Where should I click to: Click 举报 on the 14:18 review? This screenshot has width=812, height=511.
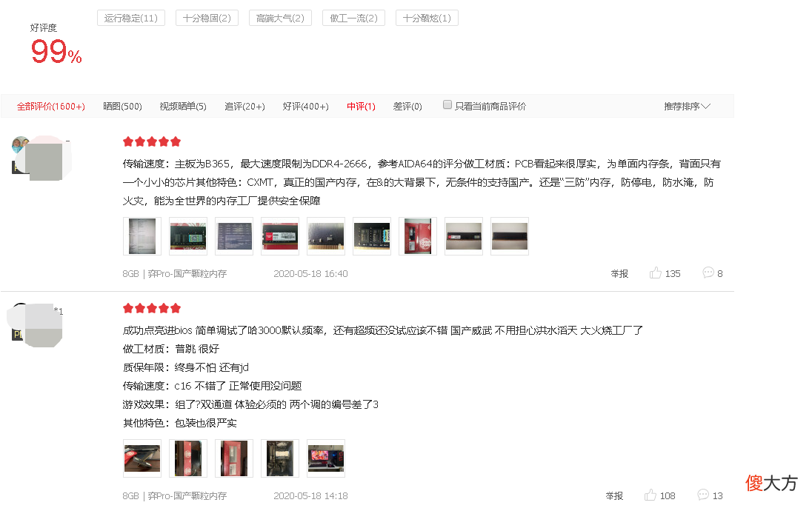pos(614,496)
